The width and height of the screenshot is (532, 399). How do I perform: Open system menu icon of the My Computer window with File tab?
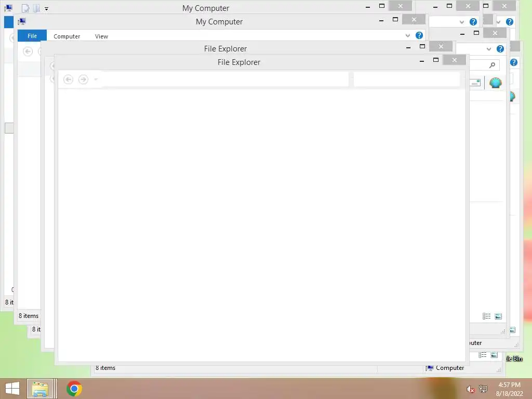[22, 22]
